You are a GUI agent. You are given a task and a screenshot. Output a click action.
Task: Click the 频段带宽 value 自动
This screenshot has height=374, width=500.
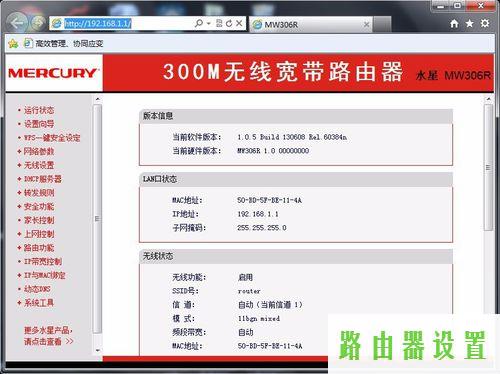pos(246,332)
